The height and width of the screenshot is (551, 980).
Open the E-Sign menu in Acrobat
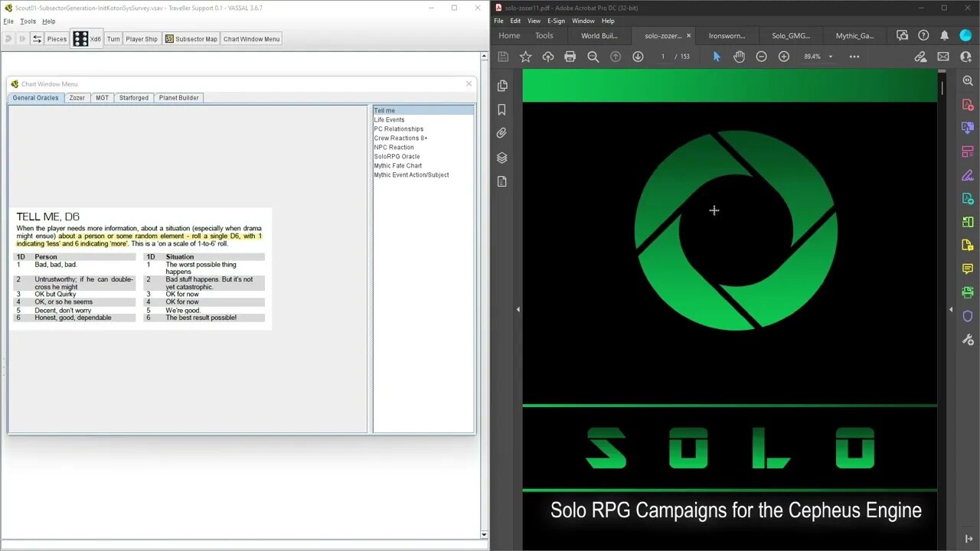[556, 21]
